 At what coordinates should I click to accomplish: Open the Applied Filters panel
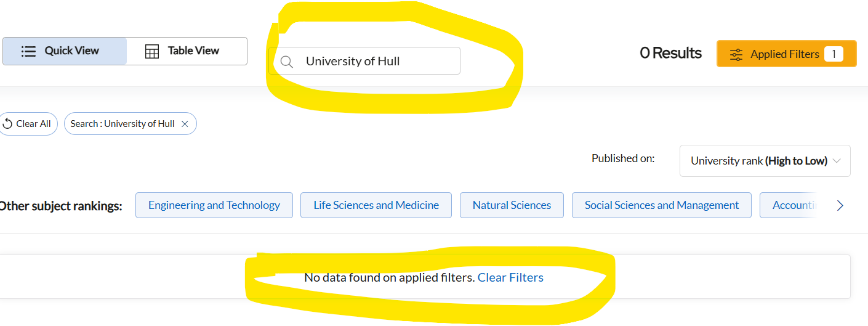(x=784, y=54)
